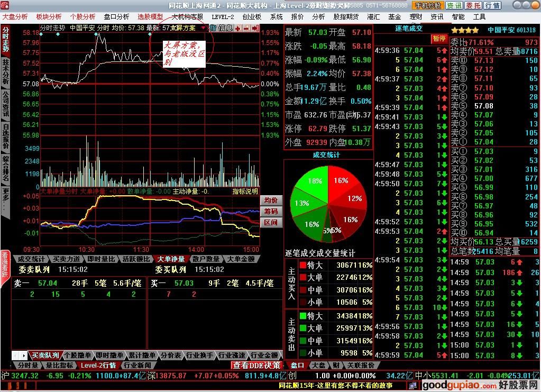This screenshot has height=392, width=541.
Task: Select the 技术分析 sidebar tab
Action: point(5,72)
